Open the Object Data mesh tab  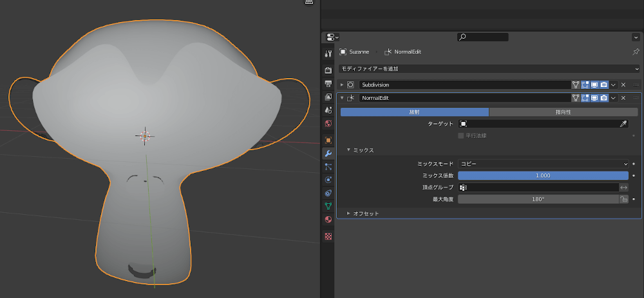coord(328,206)
